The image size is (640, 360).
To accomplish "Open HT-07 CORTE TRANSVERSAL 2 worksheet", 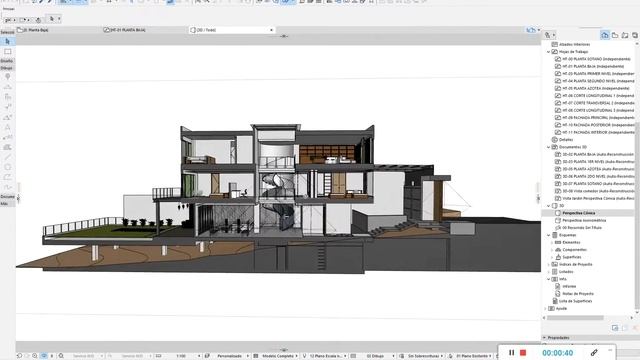I will click(594, 103).
